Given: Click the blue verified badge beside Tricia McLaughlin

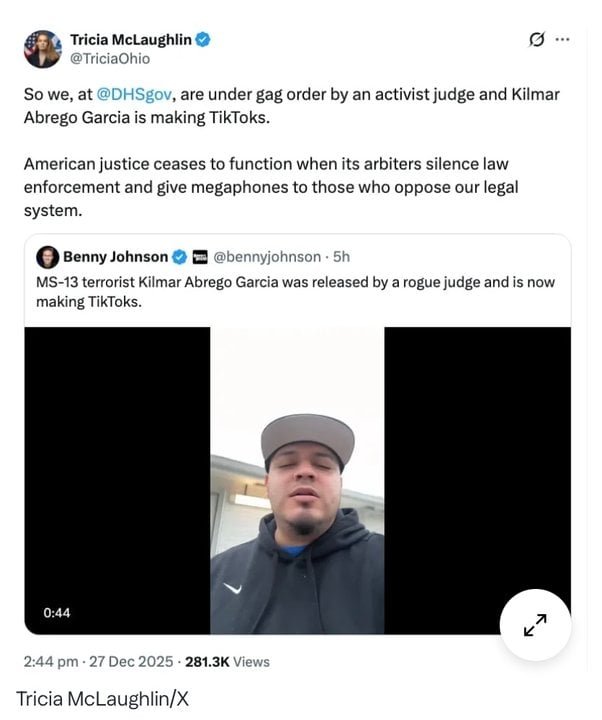Looking at the screenshot, I should click(x=203, y=40).
